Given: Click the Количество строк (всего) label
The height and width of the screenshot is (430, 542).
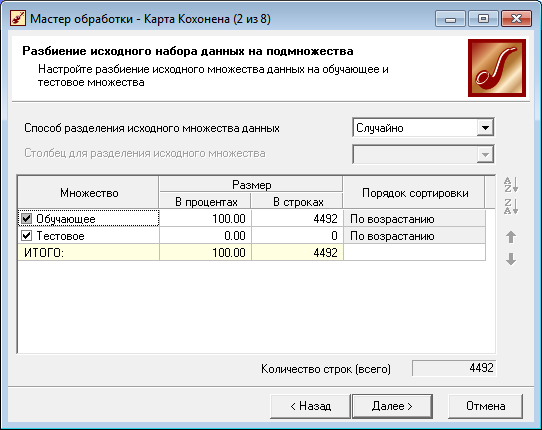Looking at the screenshot, I should [x=326, y=369].
